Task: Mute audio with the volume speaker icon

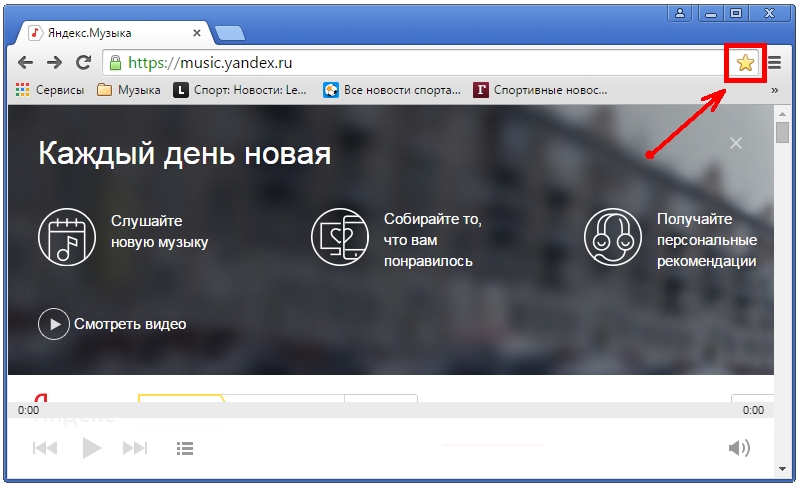Action: point(739,448)
